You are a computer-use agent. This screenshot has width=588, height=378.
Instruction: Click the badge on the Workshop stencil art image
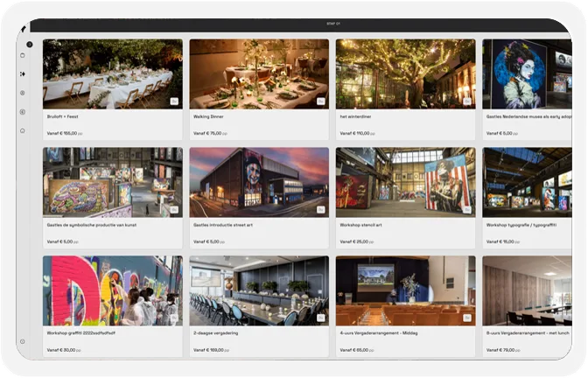[467, 210]
